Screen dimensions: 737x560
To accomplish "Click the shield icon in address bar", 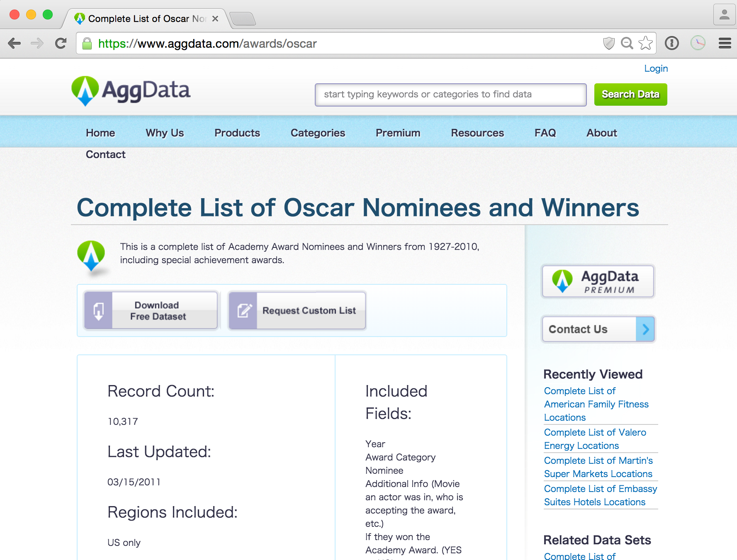I will tap(608, 43).
